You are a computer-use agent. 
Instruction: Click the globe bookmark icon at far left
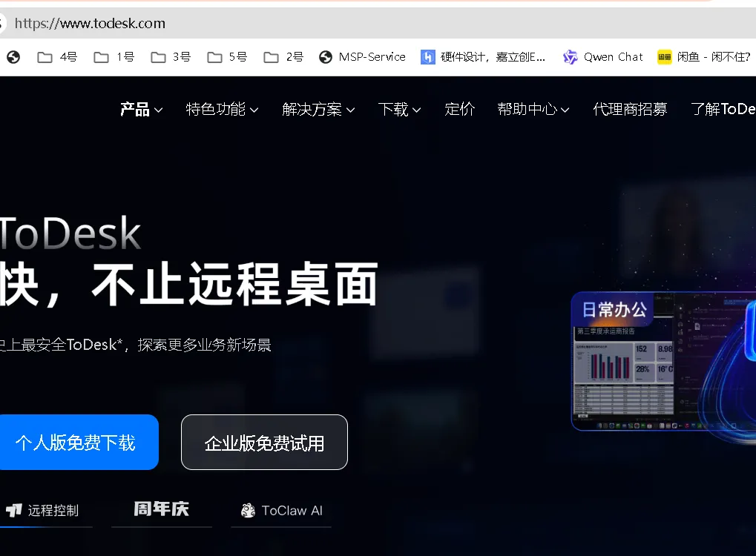13,57
